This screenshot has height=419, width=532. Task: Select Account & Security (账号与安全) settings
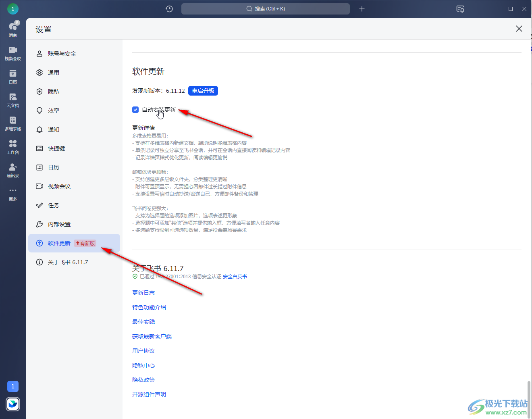point(74,54)
